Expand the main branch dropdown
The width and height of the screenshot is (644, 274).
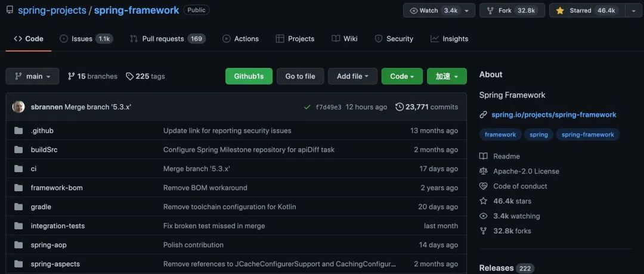32,76
